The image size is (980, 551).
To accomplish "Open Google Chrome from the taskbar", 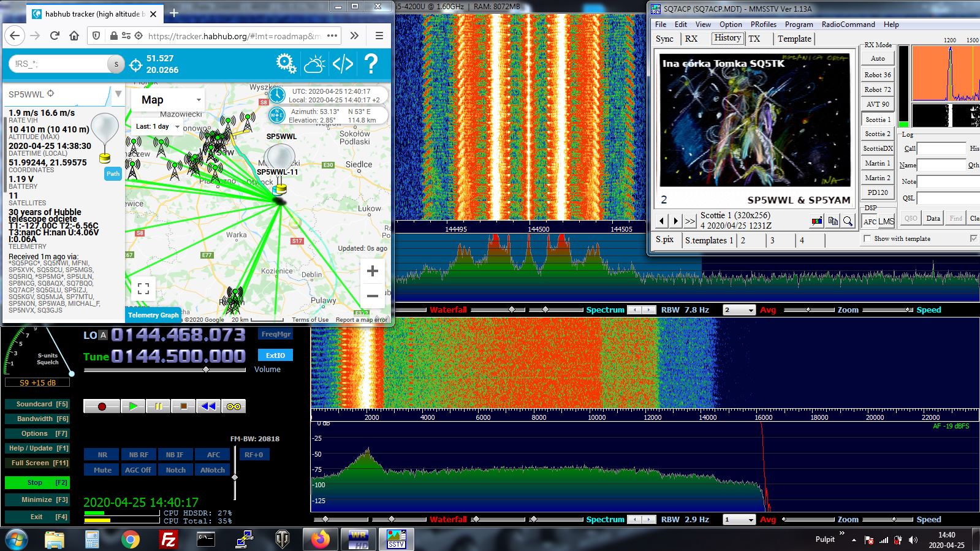I will 130,539.
